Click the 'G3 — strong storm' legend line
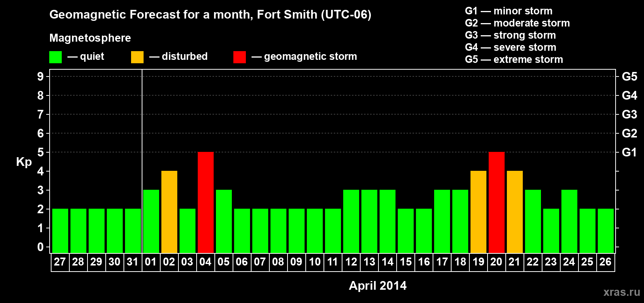 click(511, 35)
